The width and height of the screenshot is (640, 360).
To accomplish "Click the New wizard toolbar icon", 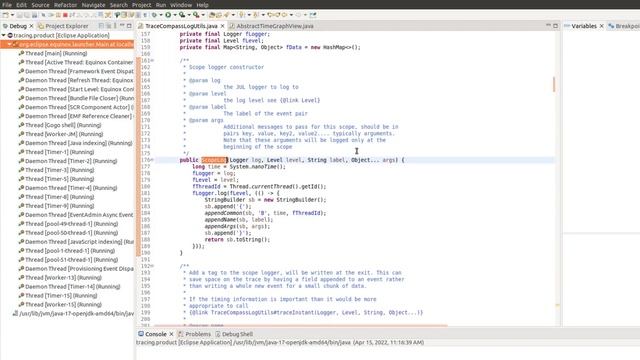I will coord(5,15).
